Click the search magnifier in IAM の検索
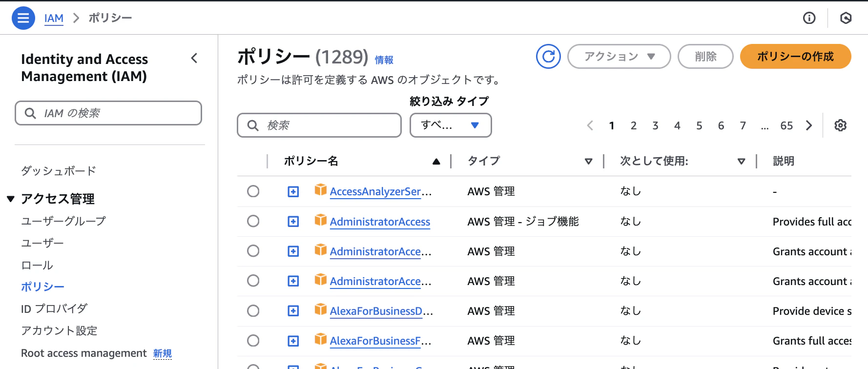The height and width of the screenshot is (369, 868). click(30, 113)
